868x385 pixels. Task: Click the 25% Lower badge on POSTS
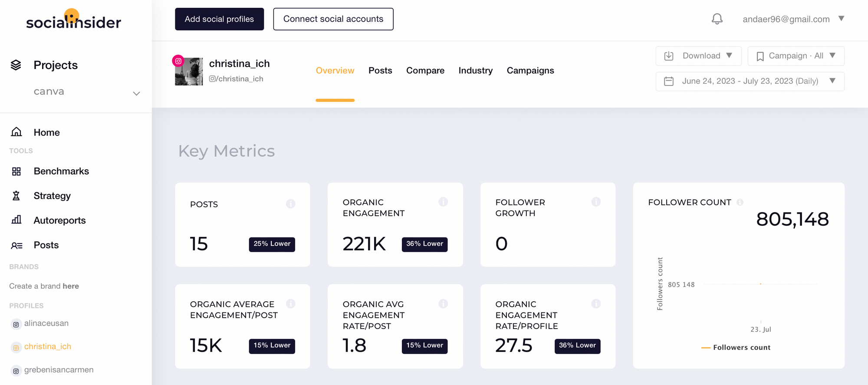pyautogui.click(x=272, y=244)
